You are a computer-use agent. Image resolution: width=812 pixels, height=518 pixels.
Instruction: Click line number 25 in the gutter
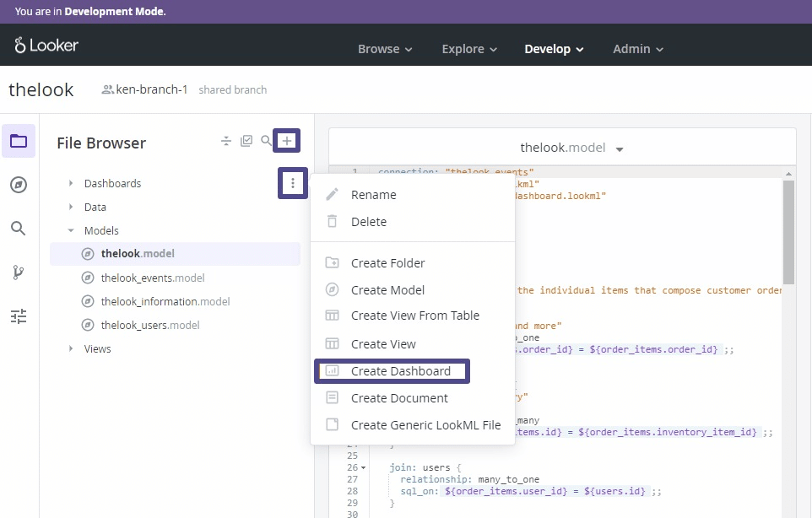pos(352,456)
